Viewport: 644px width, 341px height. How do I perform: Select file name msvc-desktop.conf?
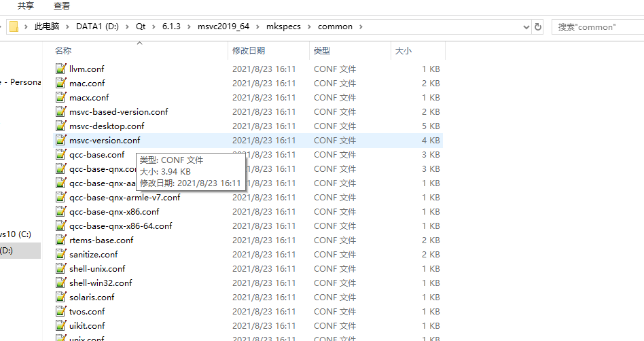click(107, 126)
